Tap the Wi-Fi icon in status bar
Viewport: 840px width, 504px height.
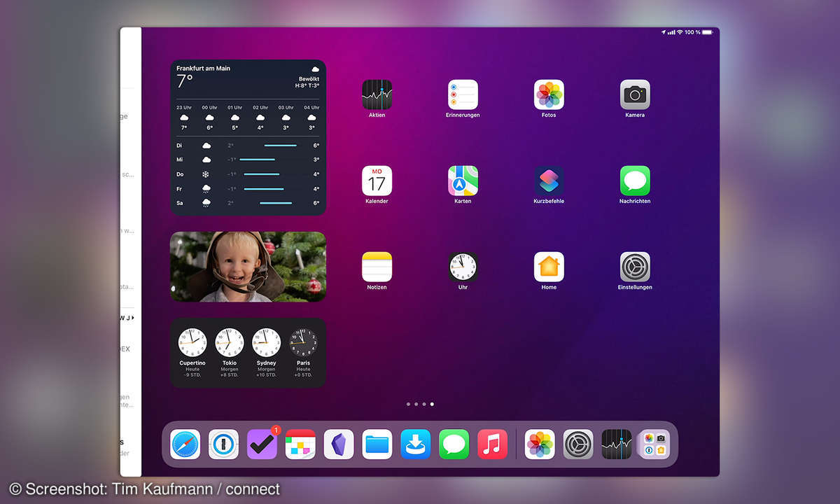tap(680, 32)
